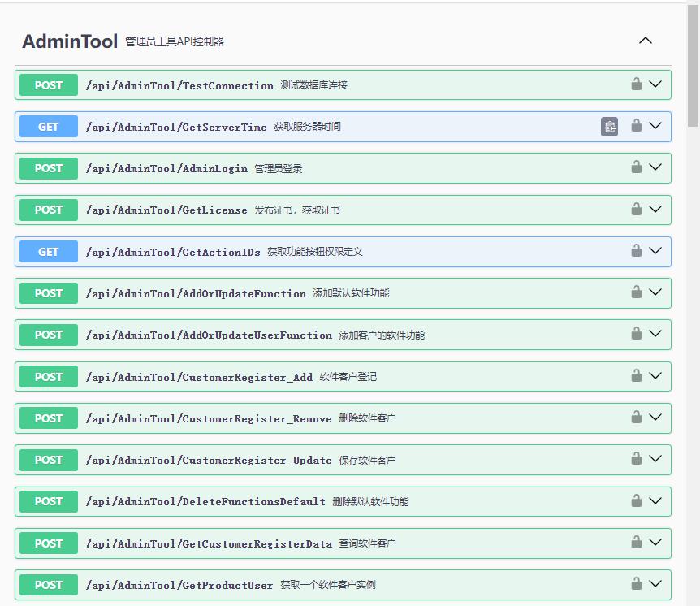Click the vertical scrollbar thumb on right

pos(693,65)
